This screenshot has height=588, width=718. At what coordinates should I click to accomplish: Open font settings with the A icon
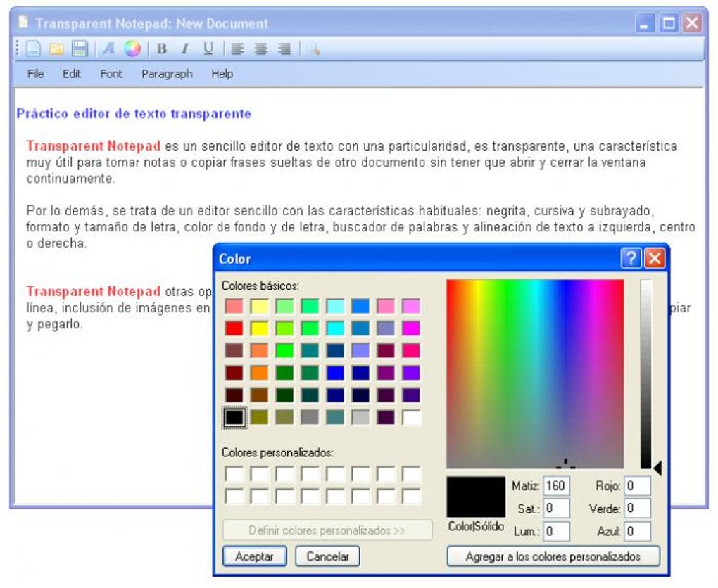(109, 48)
